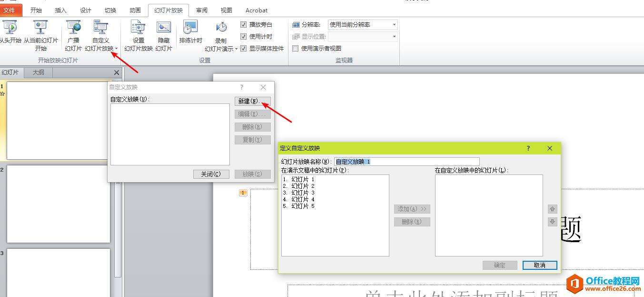Toggle 显示媒体控件 checkbox
This screenshot has width=644, height=297.
(x=244, y=48)
